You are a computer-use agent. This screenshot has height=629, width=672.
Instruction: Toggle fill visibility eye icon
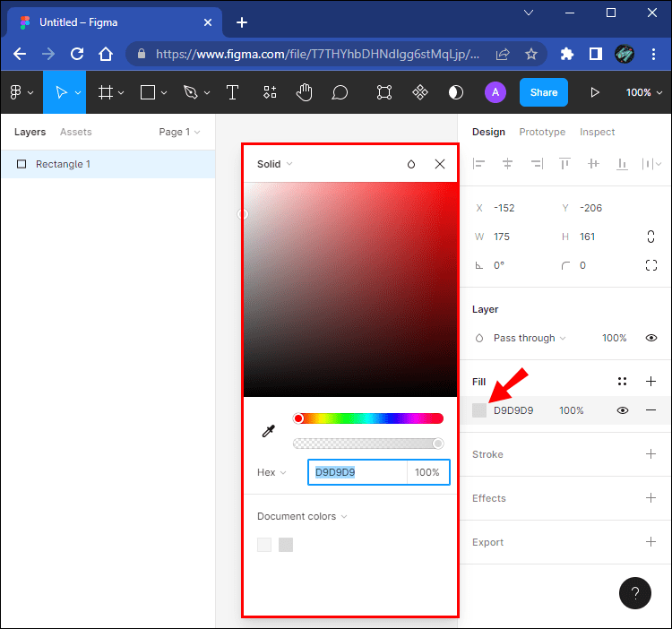coord(622,410)
